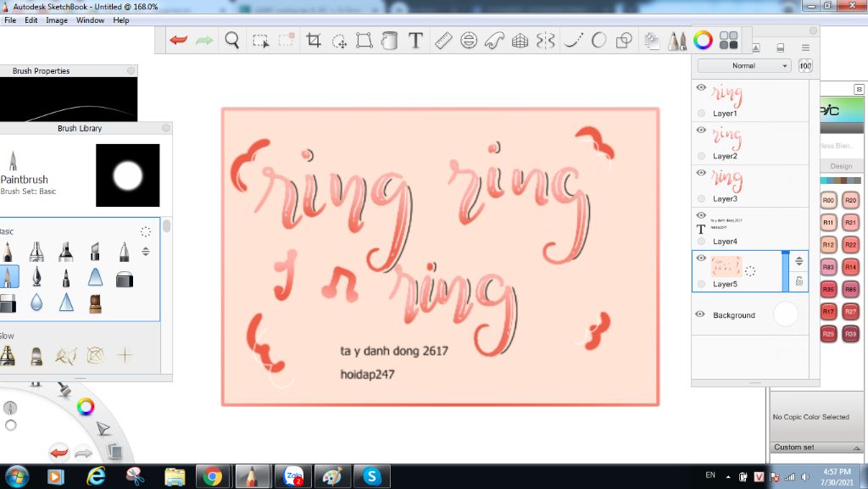The image size is (868, 489).
Task: Open Skype from the taskbar
Action: click(371, 476)
